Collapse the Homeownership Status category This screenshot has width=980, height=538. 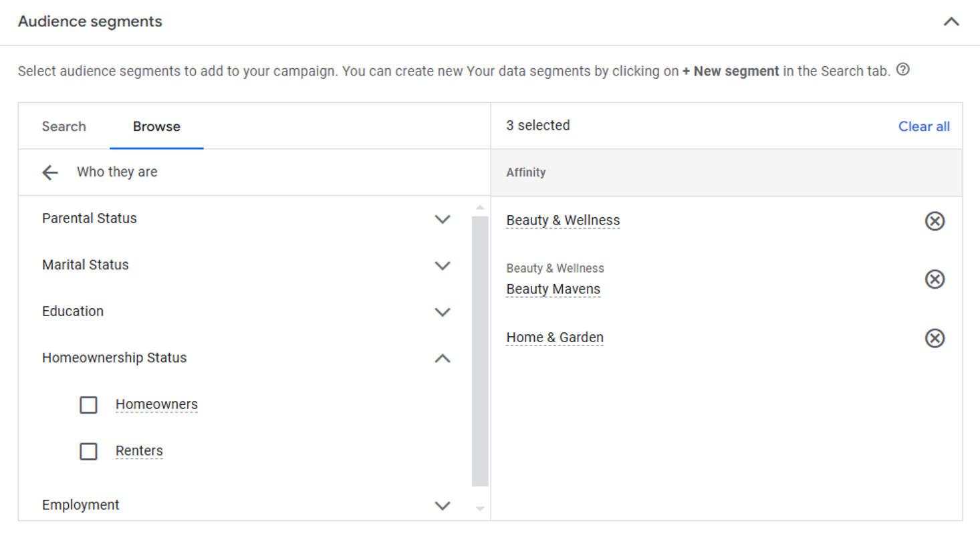[442, 358]
